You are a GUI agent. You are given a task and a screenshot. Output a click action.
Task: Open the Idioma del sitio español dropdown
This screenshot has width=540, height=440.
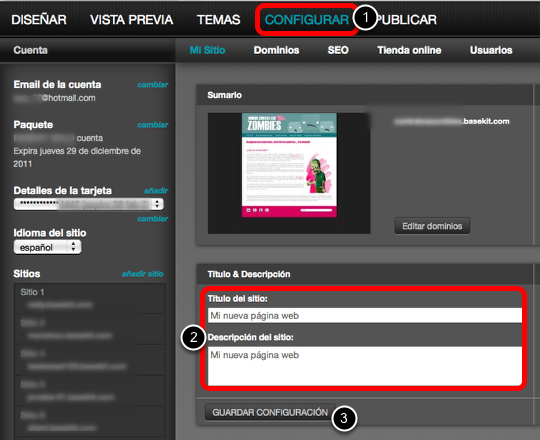(x=48, y=247)
